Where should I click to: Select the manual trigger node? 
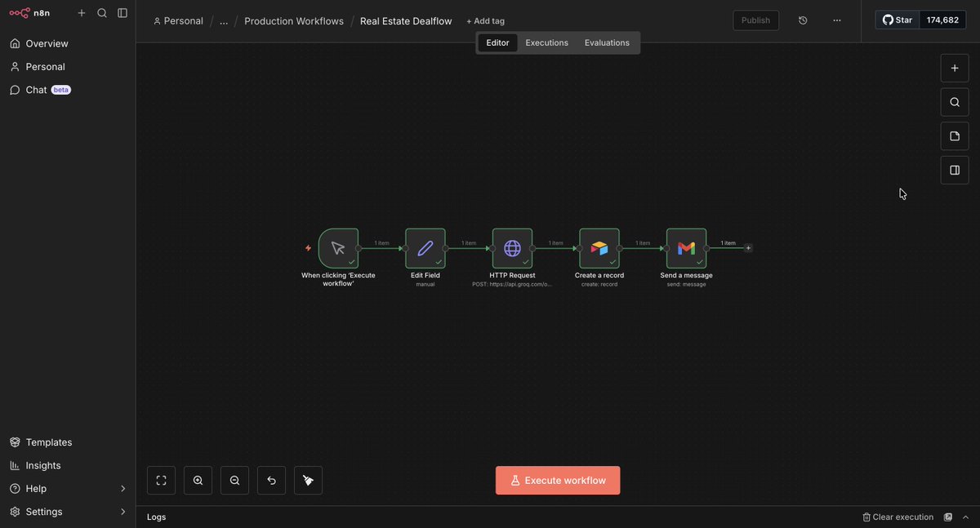tap(338, 248)
